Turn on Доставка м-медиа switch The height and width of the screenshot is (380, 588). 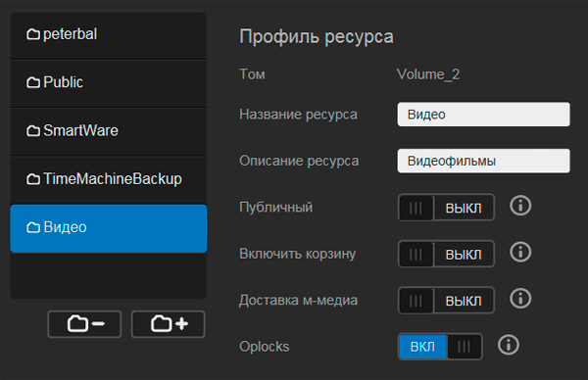(x=446, y=300)
